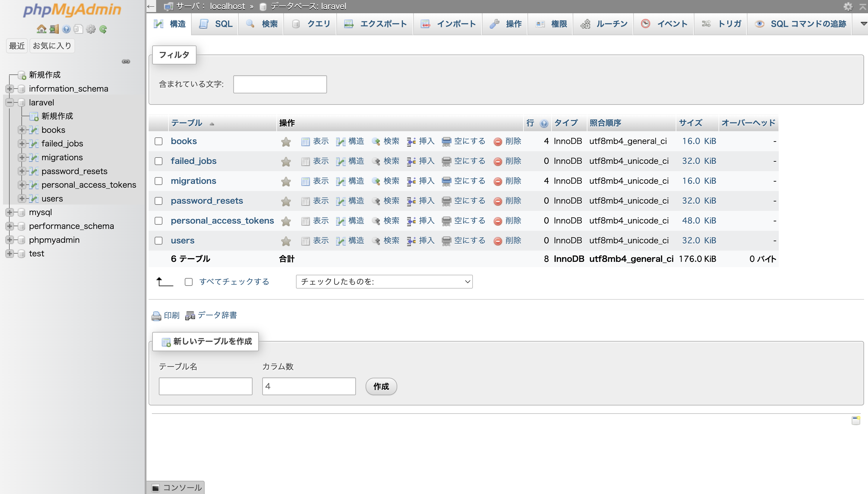Click the 含まれている文字 filter input
The height and width of the screenshot is (494, 868).
[280, 84]
